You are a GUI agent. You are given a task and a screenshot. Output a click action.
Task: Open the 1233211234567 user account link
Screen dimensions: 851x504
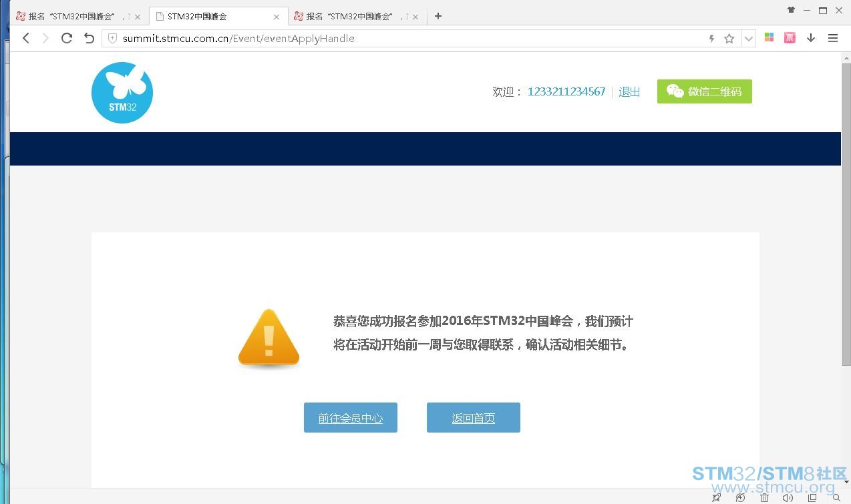(x=566, y=91)
